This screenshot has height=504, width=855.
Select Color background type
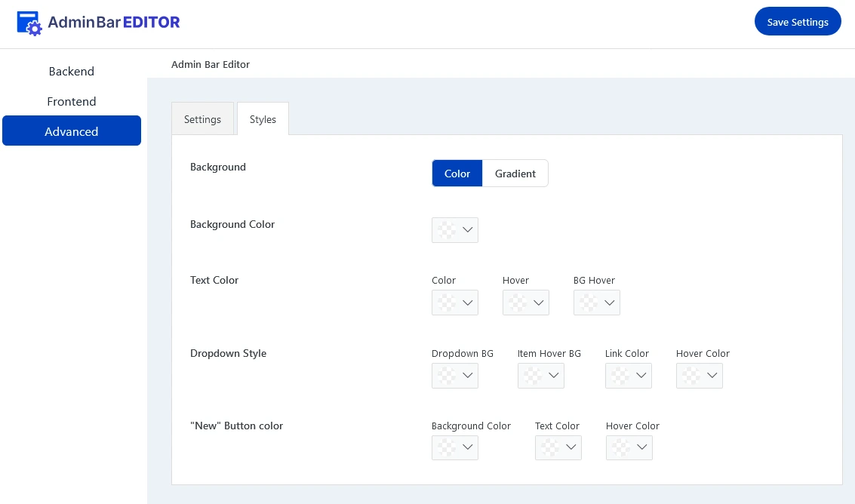point(457,174)
